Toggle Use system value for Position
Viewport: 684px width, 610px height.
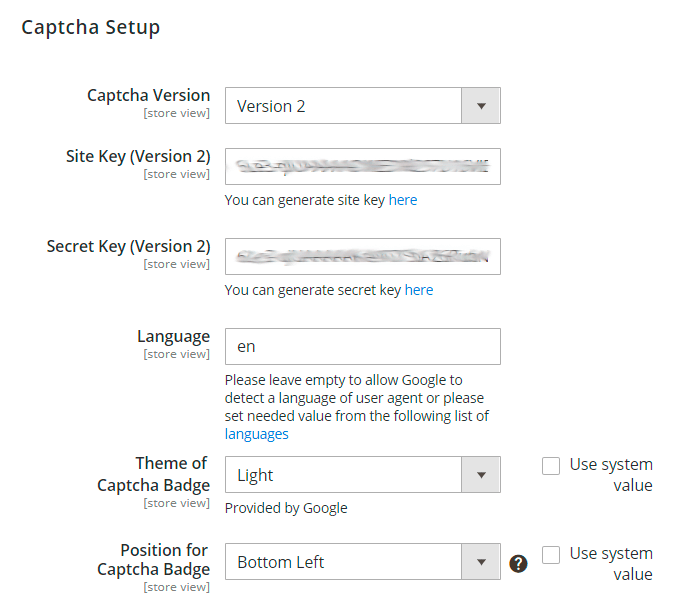point(551,554)
